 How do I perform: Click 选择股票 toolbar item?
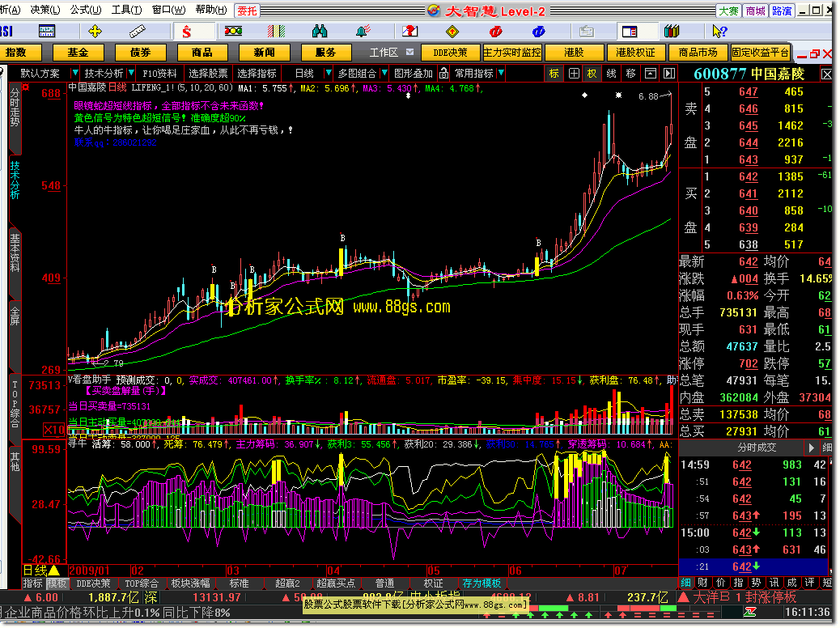[208, 74]
